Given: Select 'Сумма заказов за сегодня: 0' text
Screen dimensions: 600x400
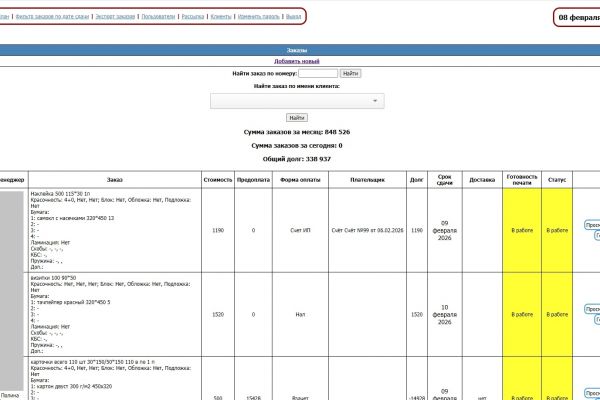Looking at the screenshot, I should (x=297, y=145).
